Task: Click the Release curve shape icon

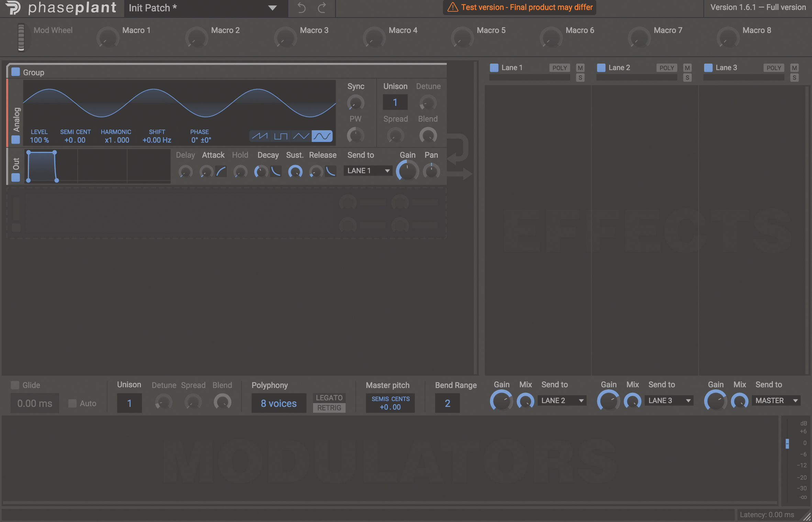Action: [331, 171]
